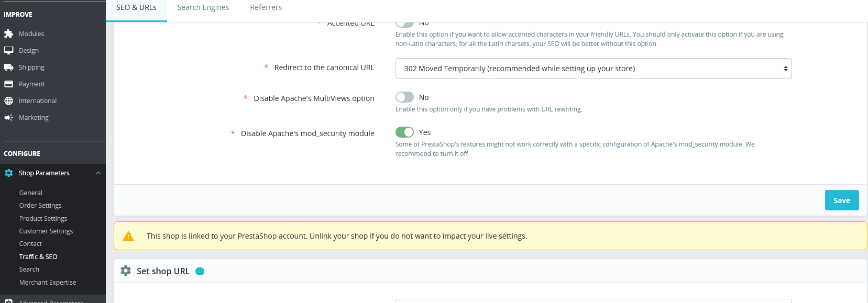This screenshot has width=868, height=303.
Task: Open Merchant Expertise submenu item
Action: click(x=48, y=283)
